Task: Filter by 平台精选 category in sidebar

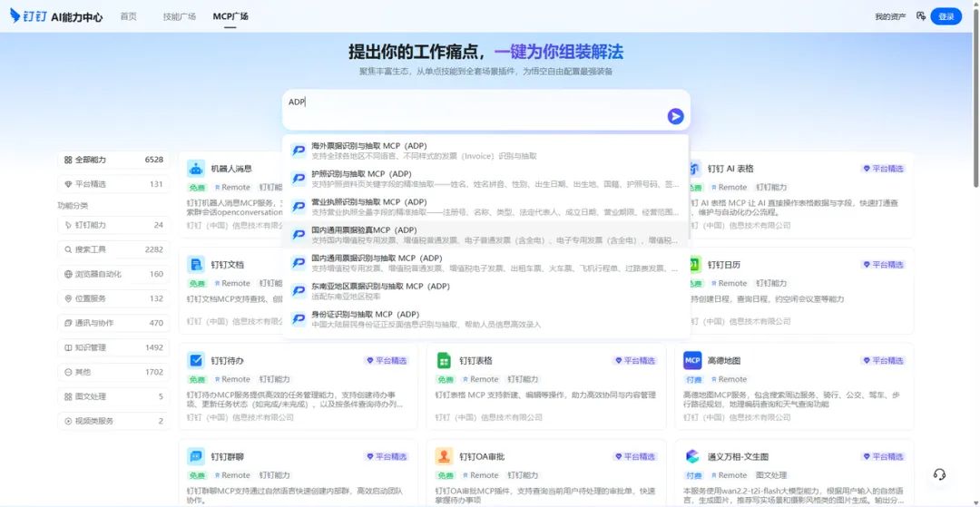Action: (113, 184)
